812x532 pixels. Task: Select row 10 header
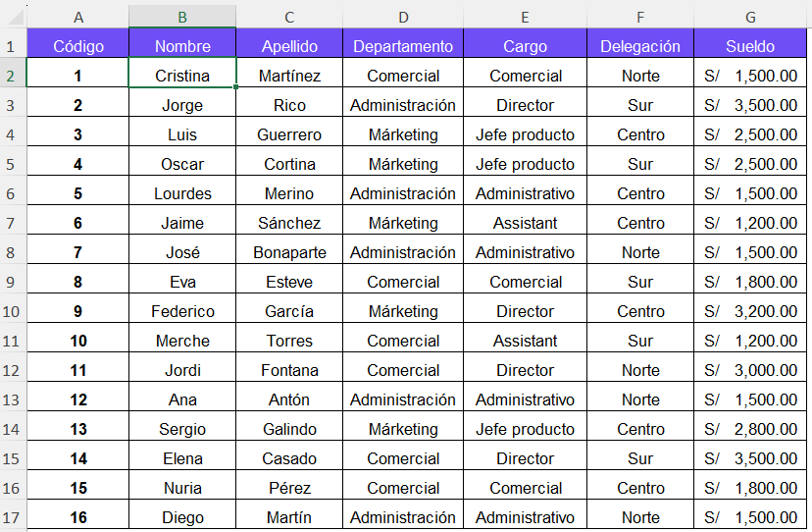point(12,311)
